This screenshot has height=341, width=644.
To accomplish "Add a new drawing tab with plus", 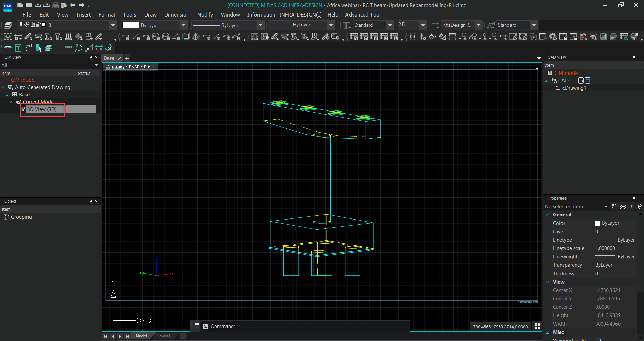I will [127, 58].
